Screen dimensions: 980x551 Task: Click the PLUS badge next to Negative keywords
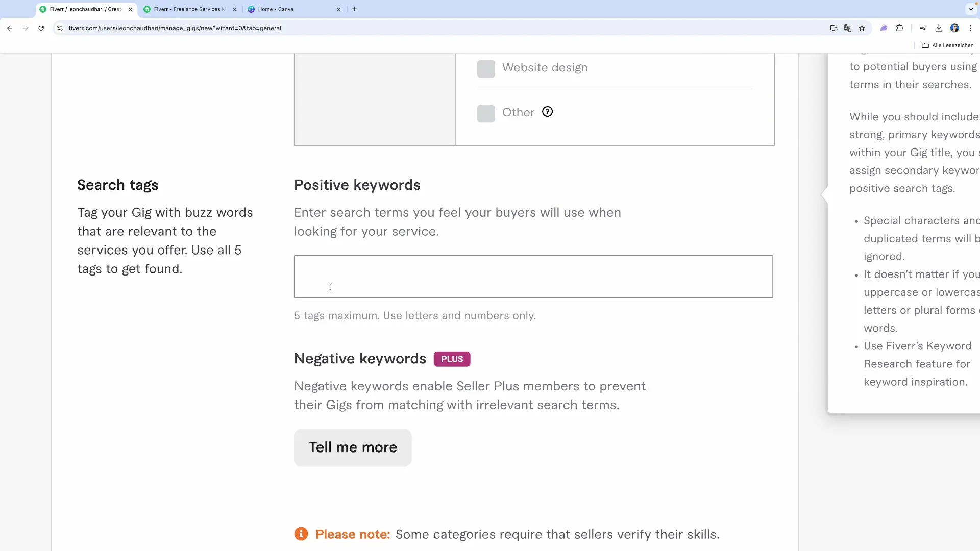pos(452,359)
